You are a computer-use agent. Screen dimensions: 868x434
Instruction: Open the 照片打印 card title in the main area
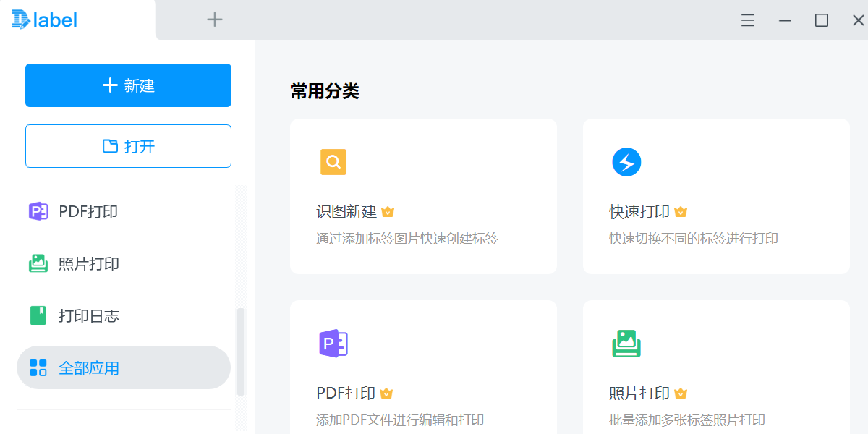639,393
